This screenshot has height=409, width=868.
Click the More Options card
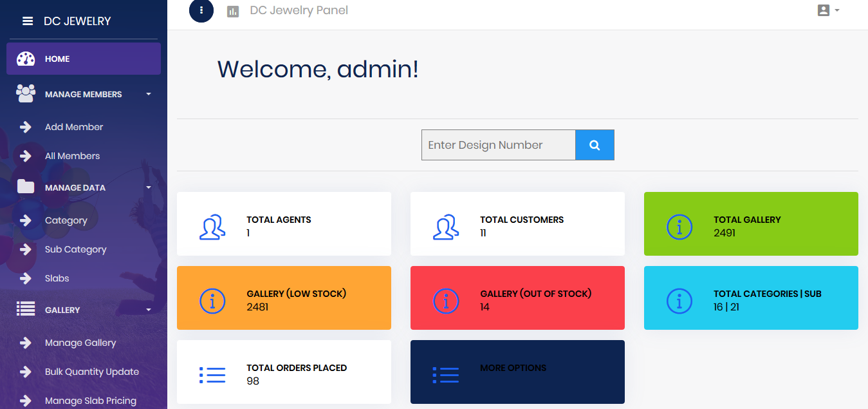tap(517, 372)
